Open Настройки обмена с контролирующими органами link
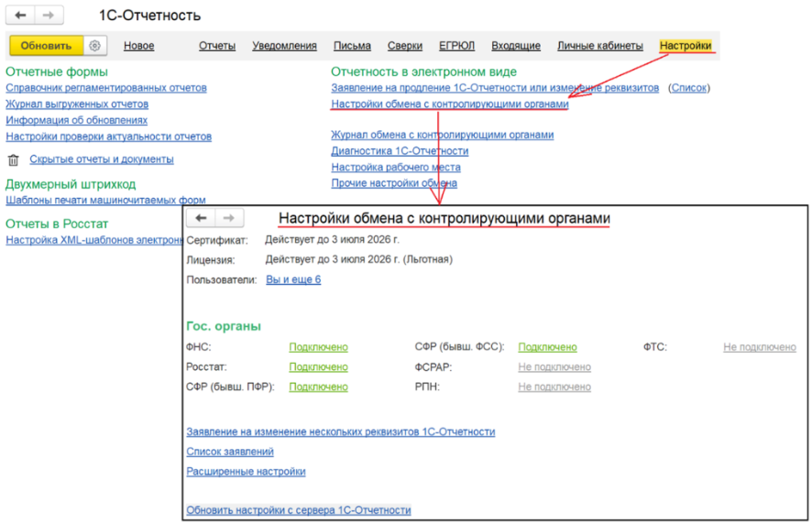The height and width of the screenshot is (524, 812). coord(450,104)
